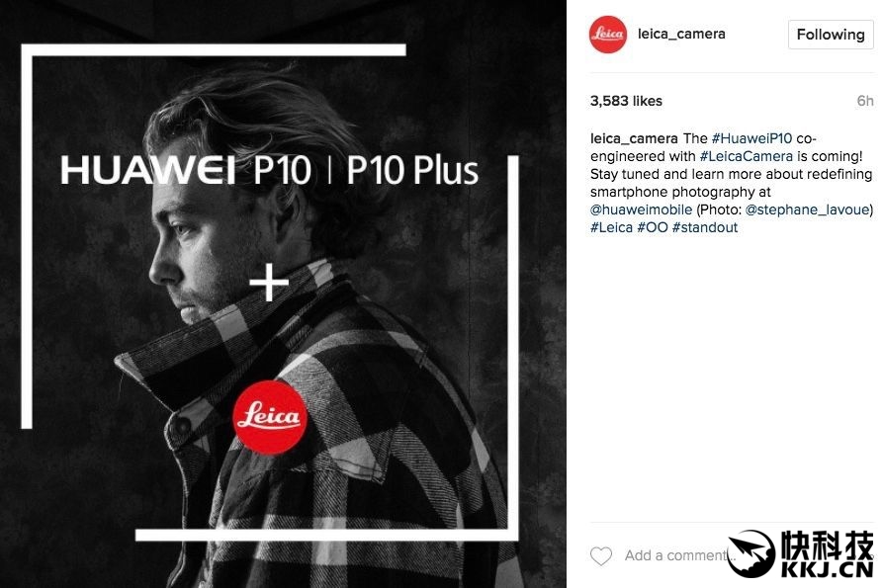View the 3,583 likes list
This screenshot has height=588, width=883.
626,101
